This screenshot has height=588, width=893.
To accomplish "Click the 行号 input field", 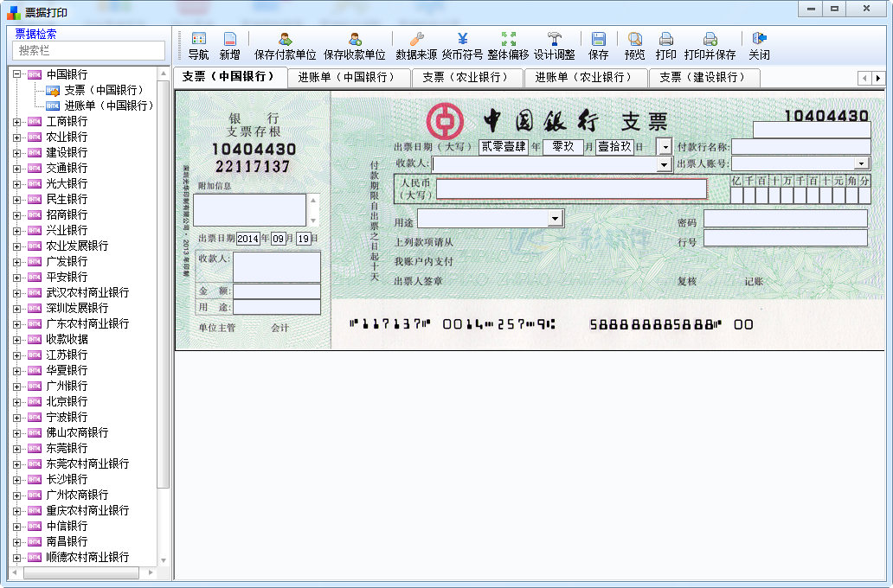I will pyautogui.click(x=786, y=238).
